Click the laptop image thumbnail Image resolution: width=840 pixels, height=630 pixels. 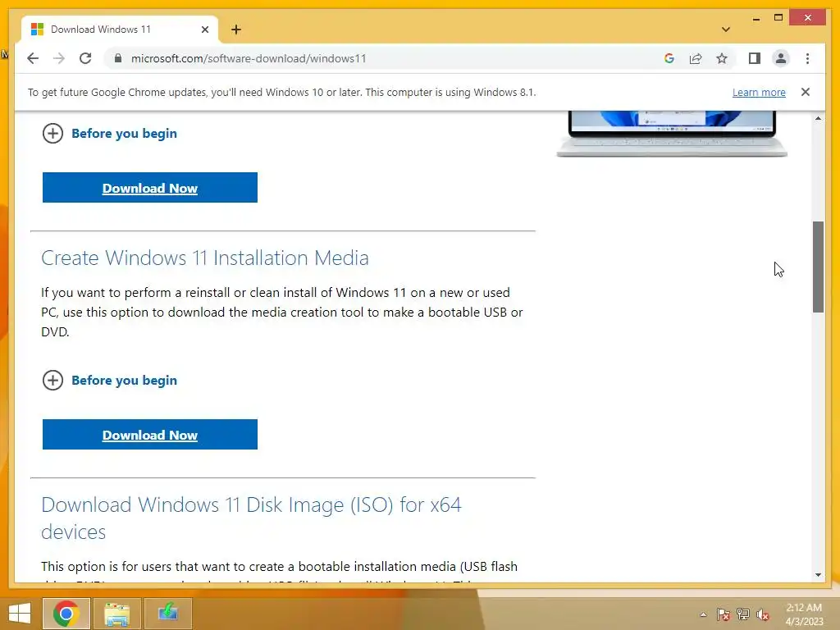pyautogui.click(x=672, y=134)
